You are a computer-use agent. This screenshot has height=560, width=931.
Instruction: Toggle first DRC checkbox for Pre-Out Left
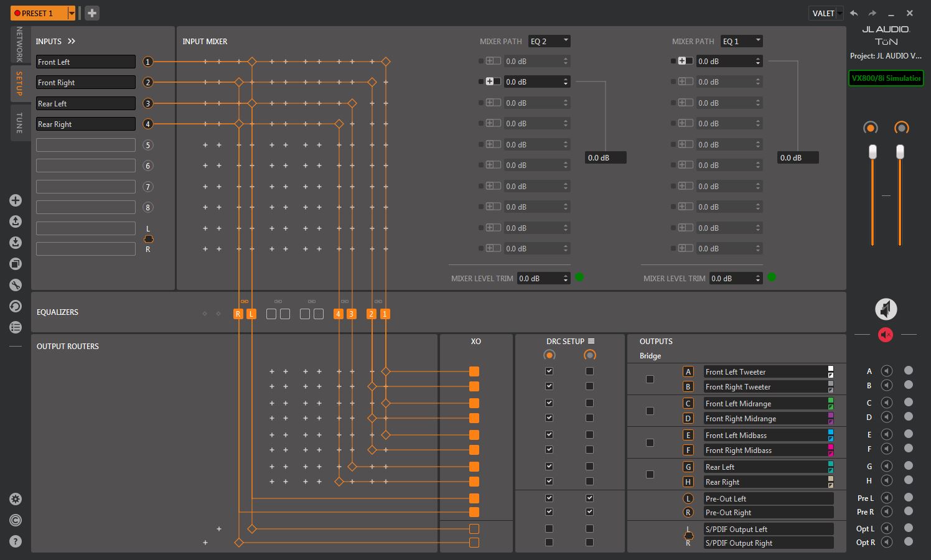pyautogui.click(x=549, y=498)
